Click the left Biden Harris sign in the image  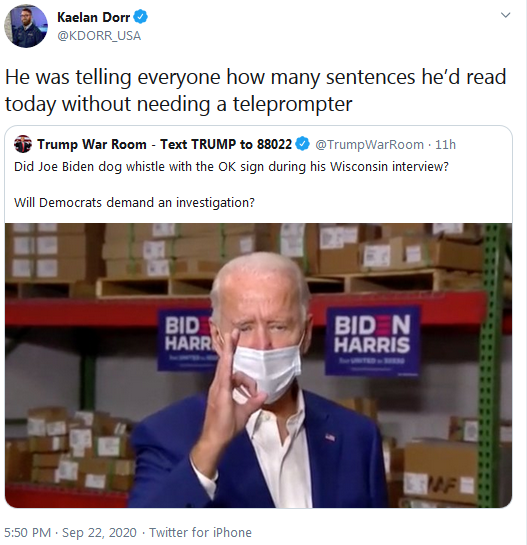click(x=187, y=340)
